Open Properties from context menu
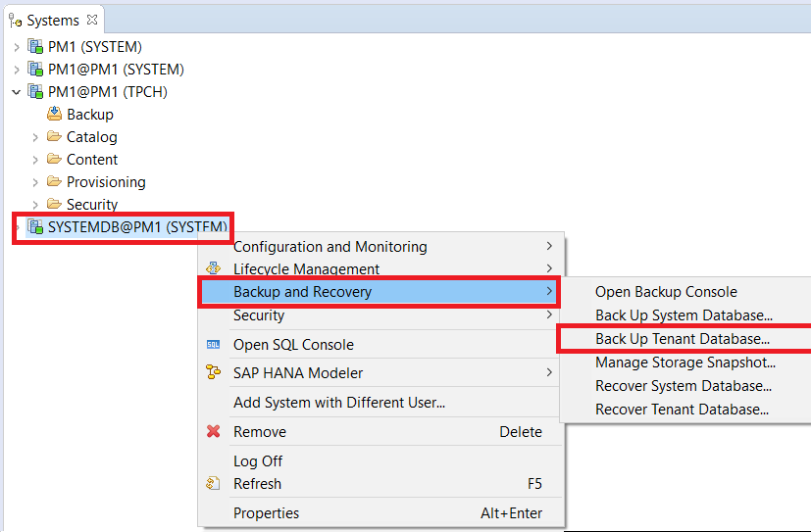Viewport: 811px width, 532px height. (x=380, y=512)
